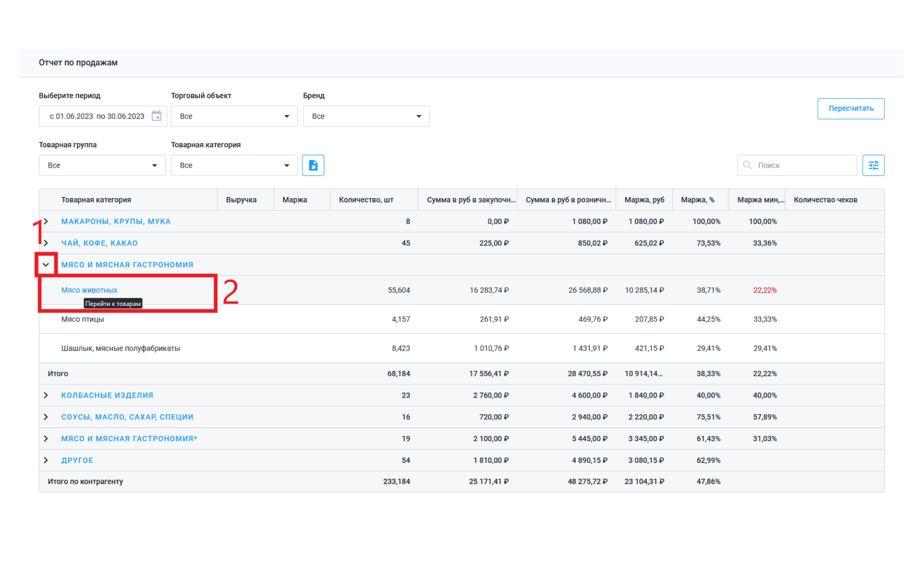Sort by the Маржа мин,... column header

(x=761, y=200)
